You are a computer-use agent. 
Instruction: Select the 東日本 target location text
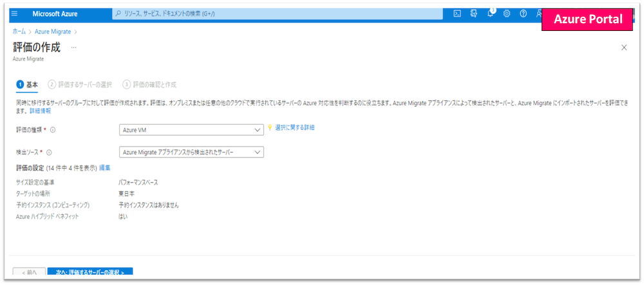coord(126,194)
